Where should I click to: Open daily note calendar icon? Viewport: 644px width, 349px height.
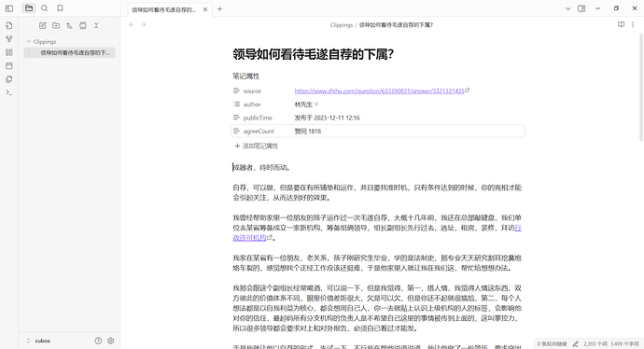click(9, 65)
